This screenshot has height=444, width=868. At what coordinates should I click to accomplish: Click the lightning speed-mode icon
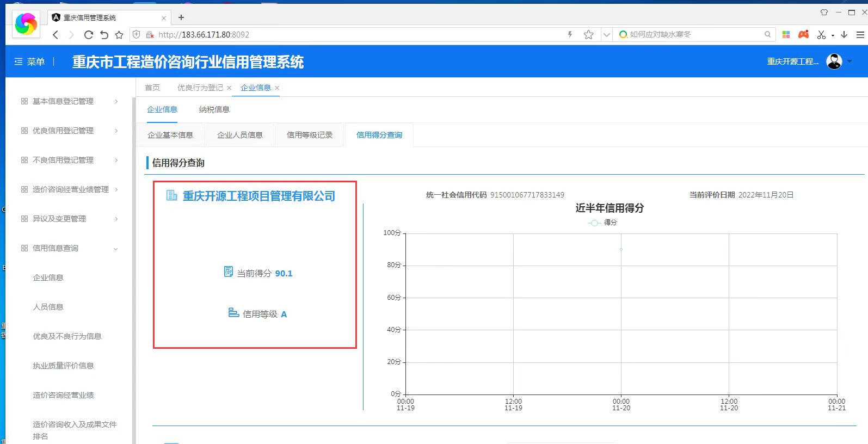(570, 34)
